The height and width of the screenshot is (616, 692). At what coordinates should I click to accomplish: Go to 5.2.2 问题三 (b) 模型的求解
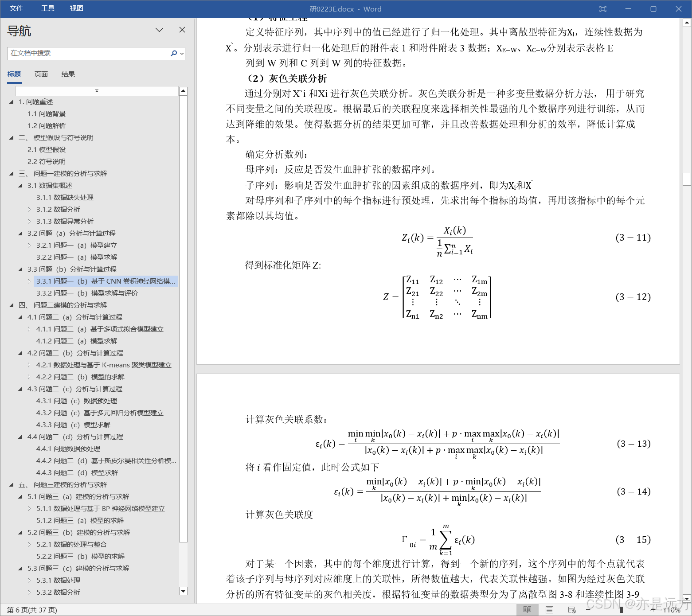tap(81, 557)
